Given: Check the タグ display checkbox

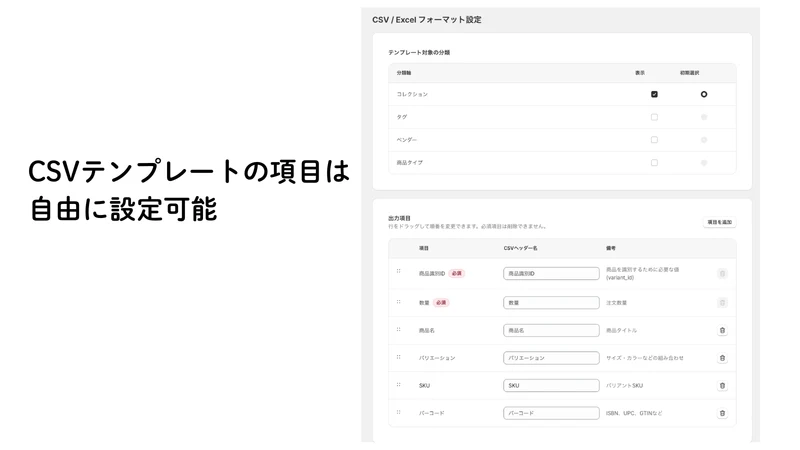Looking at the screenshot, I should point(654,117).
